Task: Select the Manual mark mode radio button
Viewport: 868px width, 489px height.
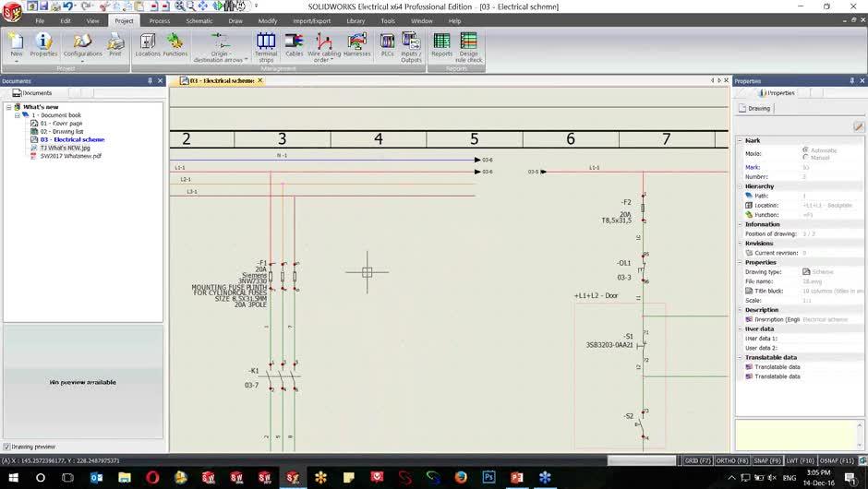Action: [x=805, y=158]
